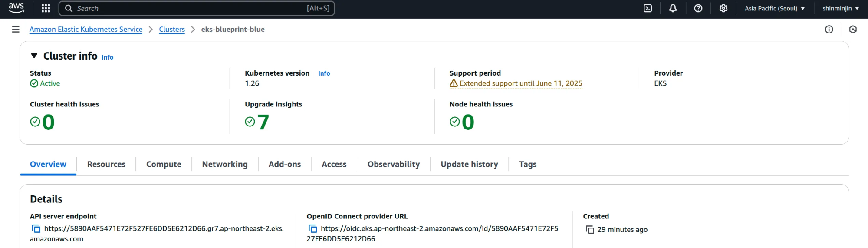
Task: Click Info link beside Kubernetes version
Action: (x=324, y=73)
